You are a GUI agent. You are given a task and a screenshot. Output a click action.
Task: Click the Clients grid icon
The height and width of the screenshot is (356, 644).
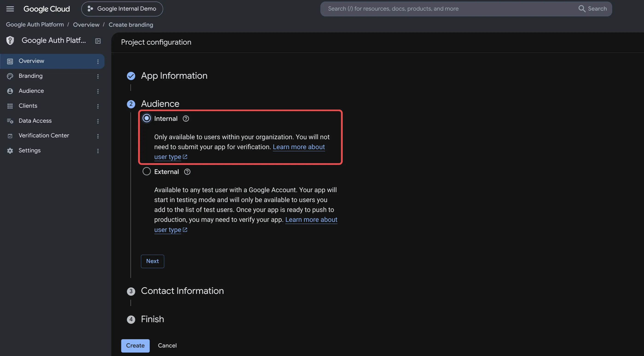pos(10,106)
